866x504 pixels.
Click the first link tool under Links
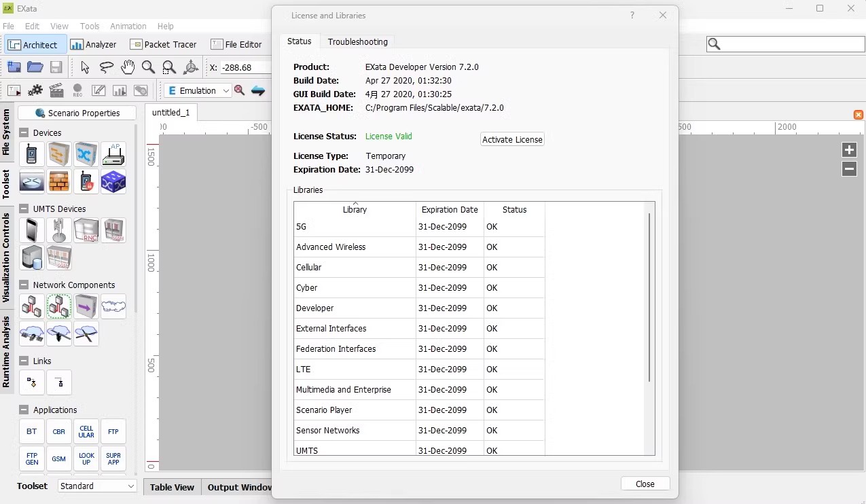[x=32, y=382]
